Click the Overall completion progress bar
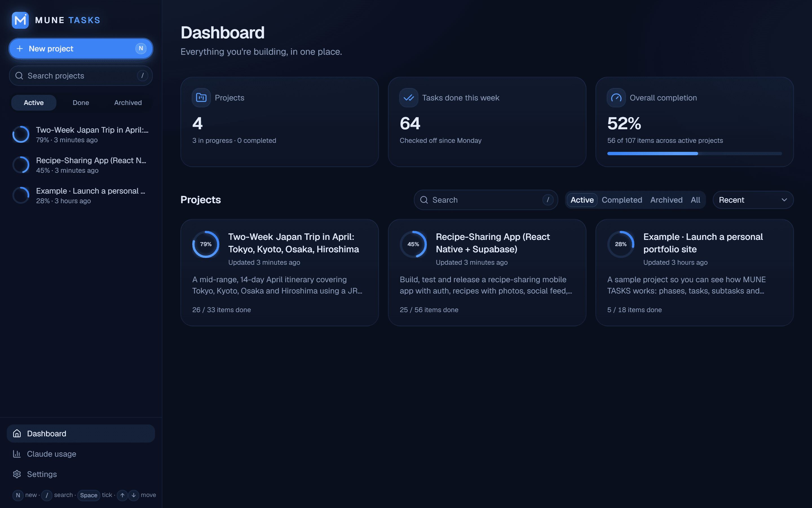Image resolution: width=812 pixels, height=508 pixels. point(694,154)
